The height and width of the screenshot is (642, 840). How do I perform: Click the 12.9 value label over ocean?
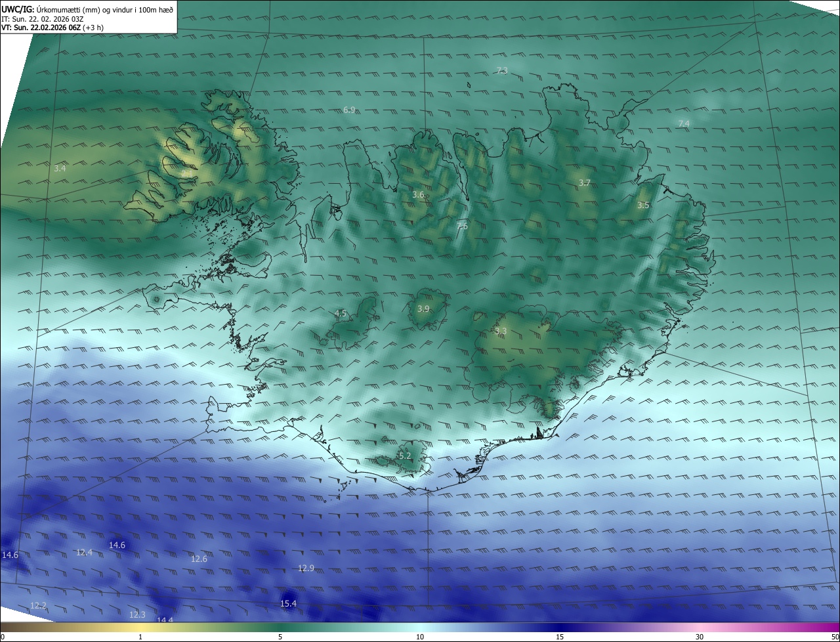point(306,568)
